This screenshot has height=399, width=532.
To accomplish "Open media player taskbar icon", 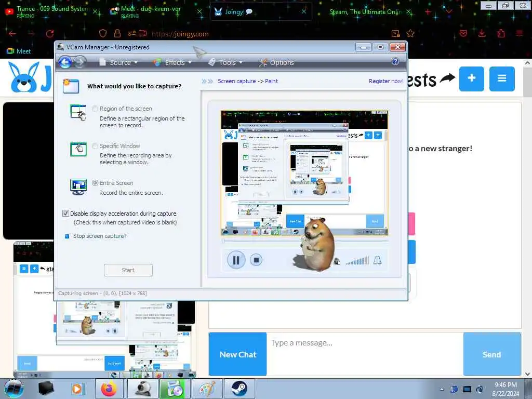I will (77, 389).
